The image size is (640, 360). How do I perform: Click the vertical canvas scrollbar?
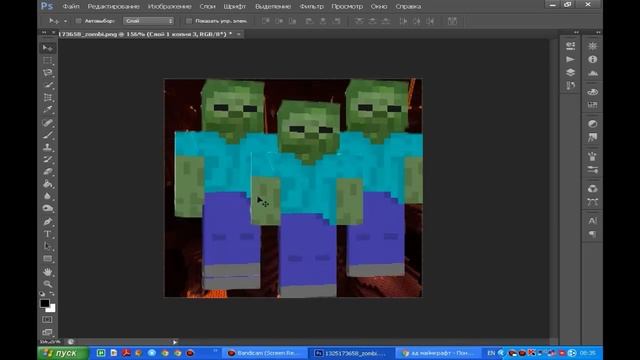553,188
